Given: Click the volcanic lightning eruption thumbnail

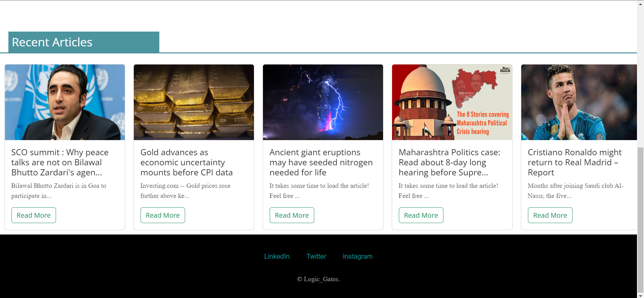Looking at the screenshot, I should pos(323,102).
